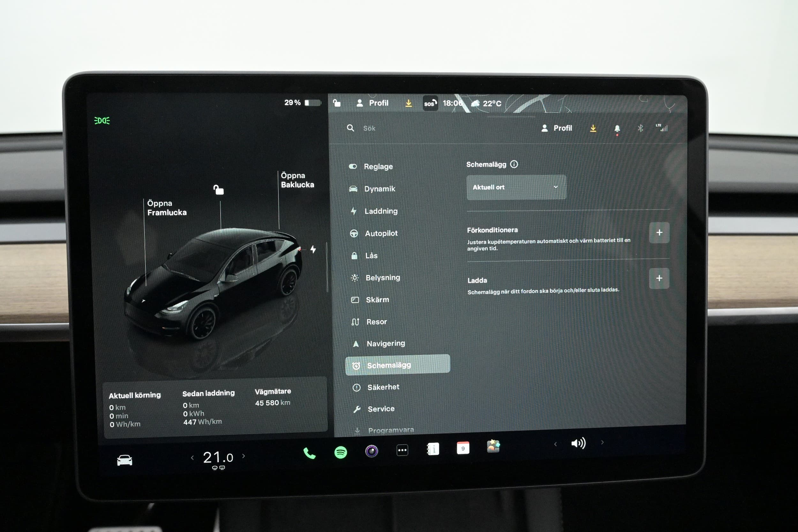This screenshot has height=532, width=798.
Task: Expand the Aktuell ort dropdown
Action: click(516, 187)
